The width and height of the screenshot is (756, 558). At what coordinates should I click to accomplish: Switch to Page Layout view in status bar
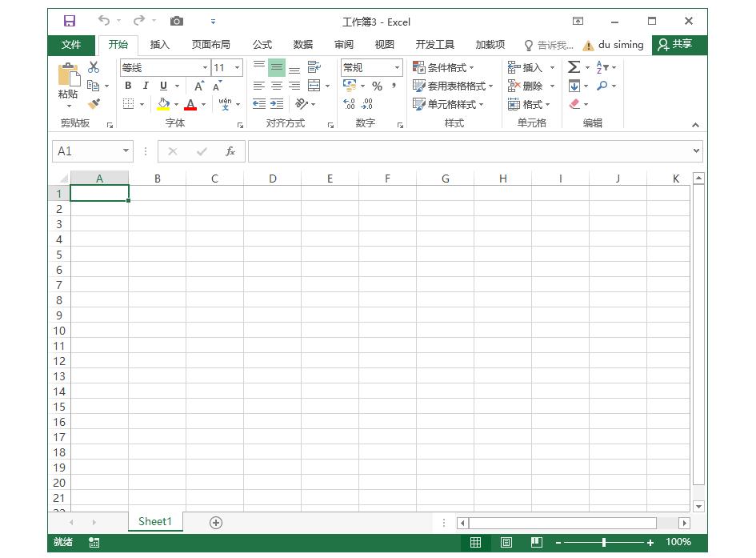pos(506,542)
